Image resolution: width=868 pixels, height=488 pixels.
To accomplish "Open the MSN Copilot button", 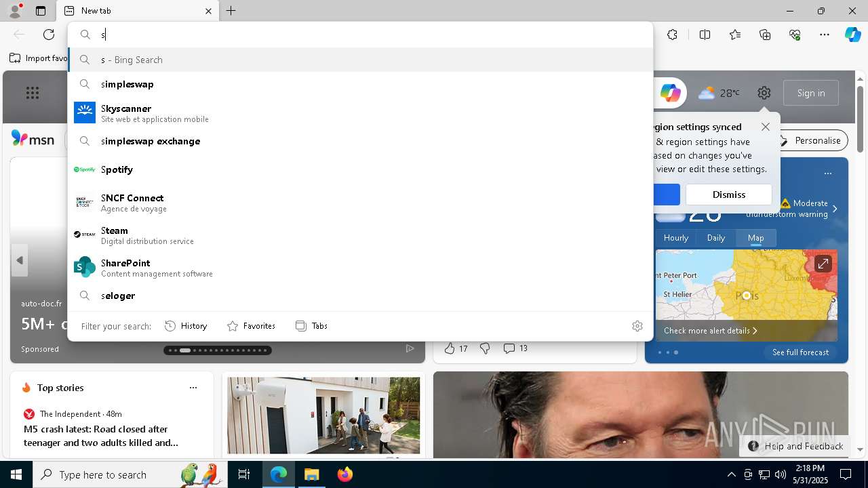I will [x=670, y=93].
